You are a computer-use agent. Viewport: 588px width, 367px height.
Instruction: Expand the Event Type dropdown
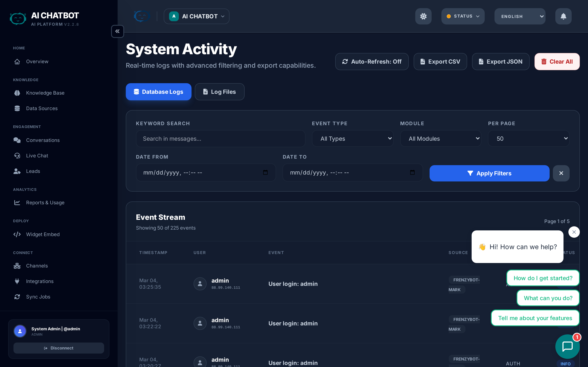click(353, 139)
